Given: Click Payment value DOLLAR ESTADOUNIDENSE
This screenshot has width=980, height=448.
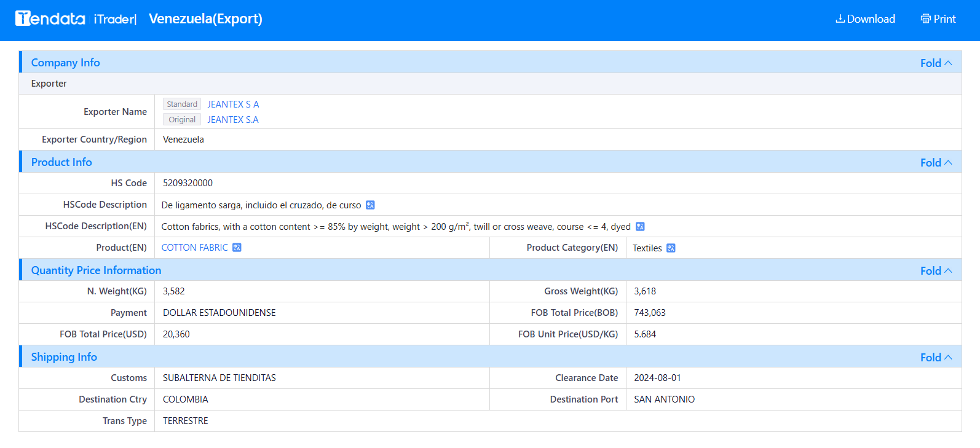Looking at the screenshot, I should point(219,313).
